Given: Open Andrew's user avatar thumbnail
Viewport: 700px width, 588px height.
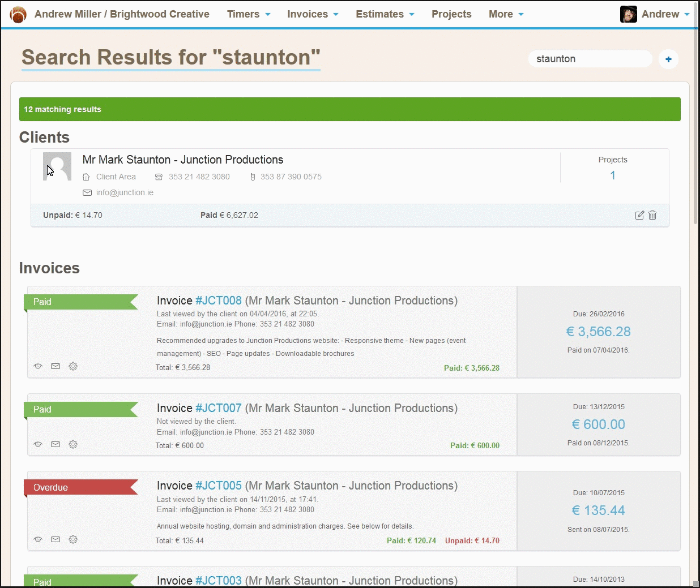Looking at the screenshot, I should [x=629, y=14].
